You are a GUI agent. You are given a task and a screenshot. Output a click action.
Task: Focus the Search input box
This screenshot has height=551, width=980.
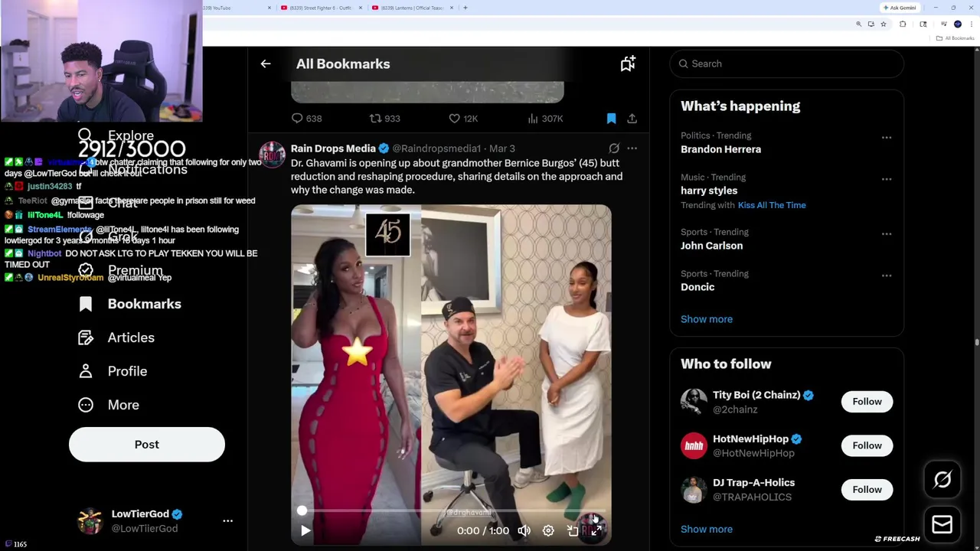787,64
